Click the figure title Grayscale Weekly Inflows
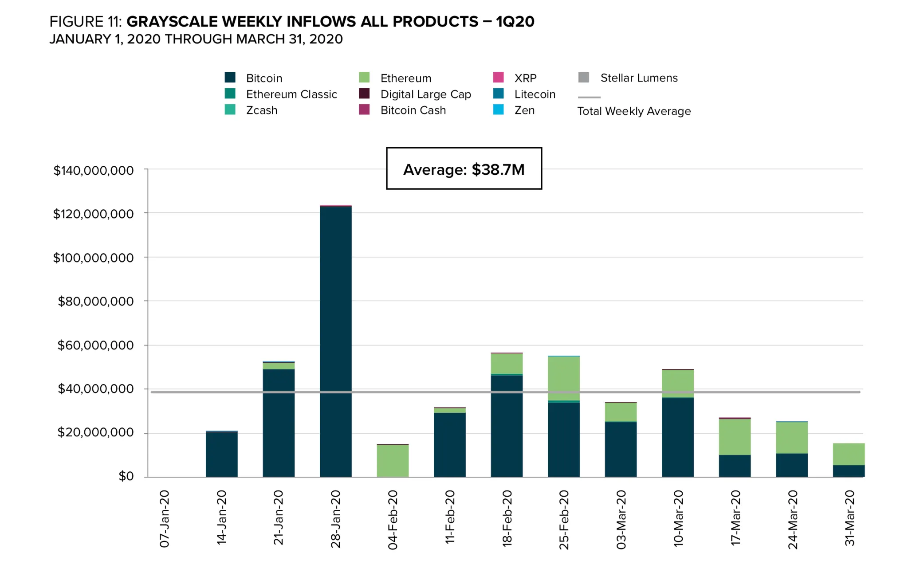The image size is (920, 588). (291, 22)
